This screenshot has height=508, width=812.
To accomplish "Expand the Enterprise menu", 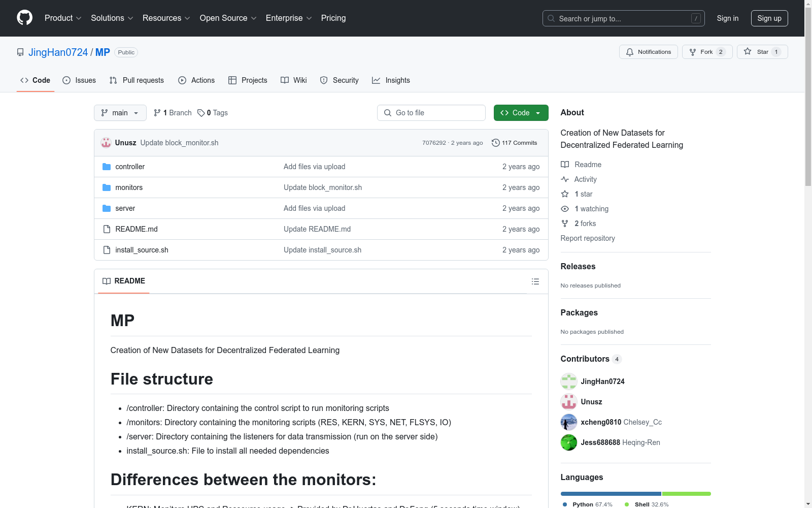I will coord(289,18).
